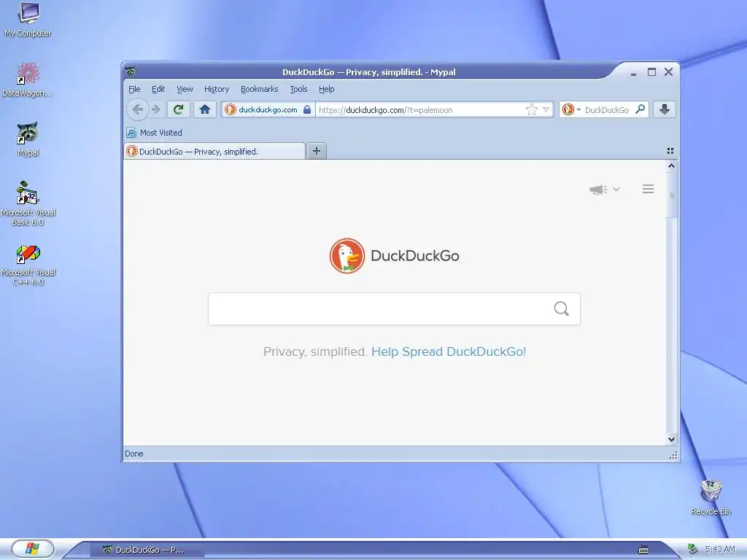This screenshot has height=560, width=747.
Task: Open DuckDuckGo hamburger menu on page
Action: click(x=648, y=189)
